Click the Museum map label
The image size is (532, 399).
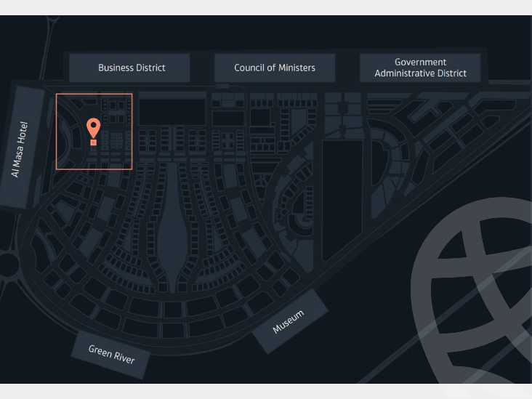[x=289, y=321]
